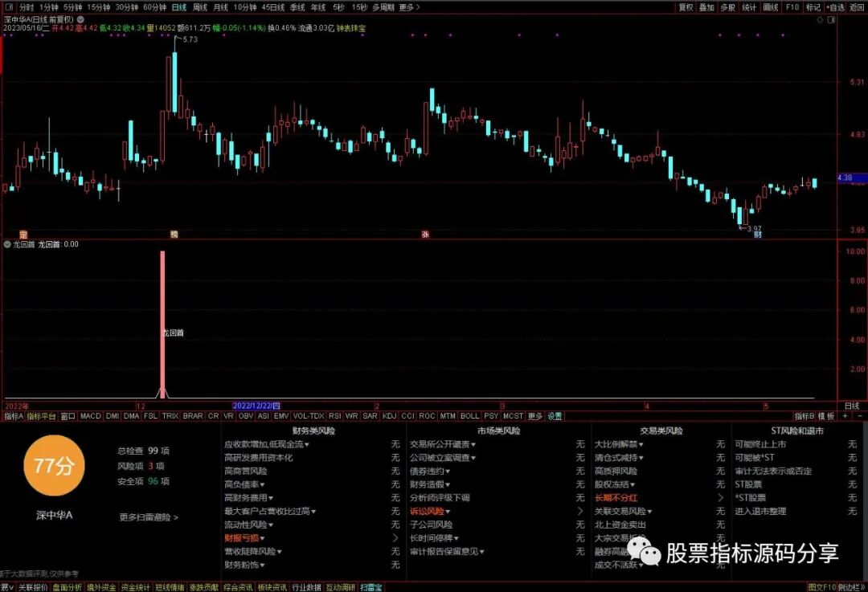Open the 盘面分析 tab
Viewport: 868px width, 592px height.
click(67, 587)
